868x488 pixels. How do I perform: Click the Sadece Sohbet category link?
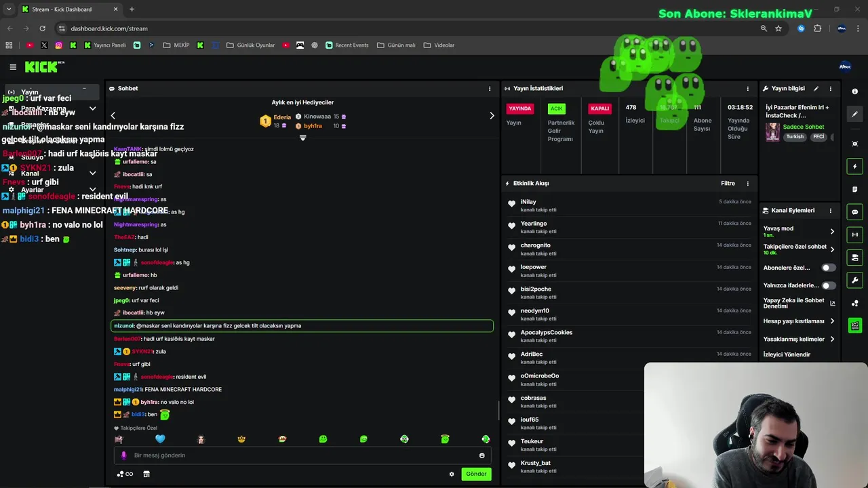pos(804,127)
